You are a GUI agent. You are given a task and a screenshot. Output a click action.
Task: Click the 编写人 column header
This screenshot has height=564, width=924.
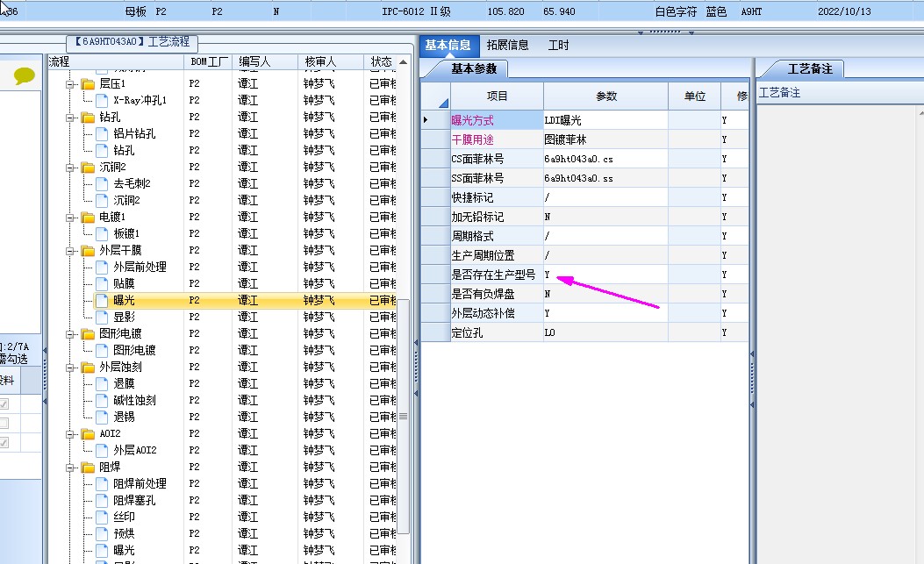[x=265, y=62]
